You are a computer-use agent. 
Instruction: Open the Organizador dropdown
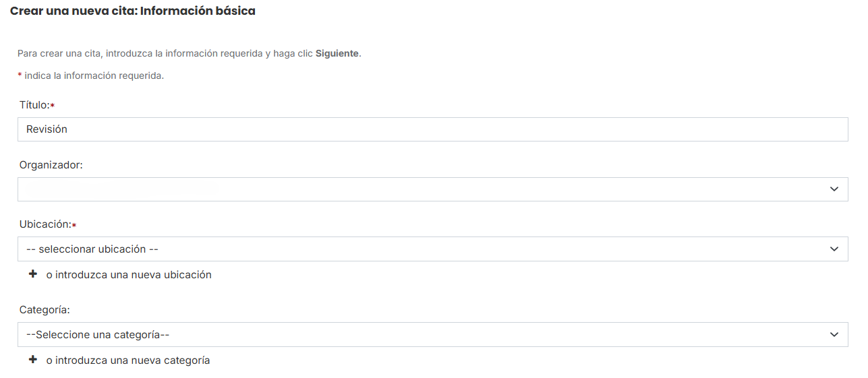433,189
